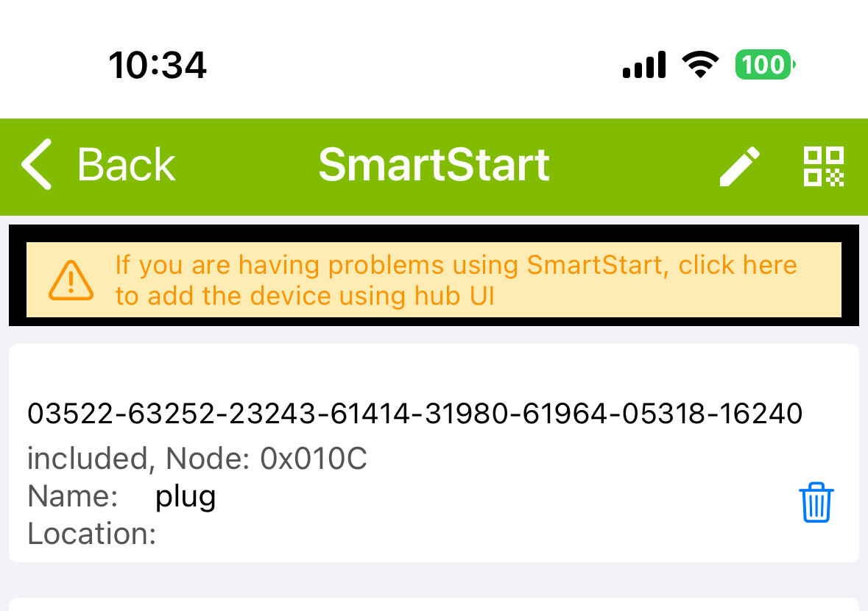868x611 pixels.
Task: Select the DSK code starting with 03522
Action: tap(414, 414)
